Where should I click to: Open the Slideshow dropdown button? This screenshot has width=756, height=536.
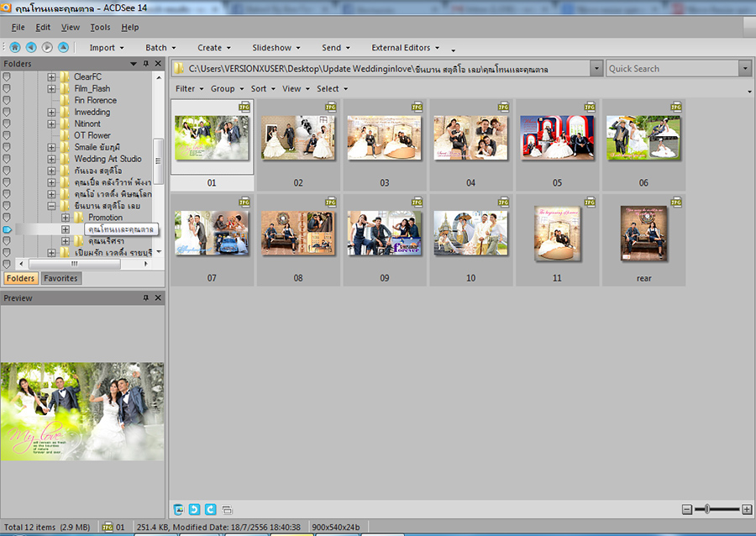(x=276, y=48)
